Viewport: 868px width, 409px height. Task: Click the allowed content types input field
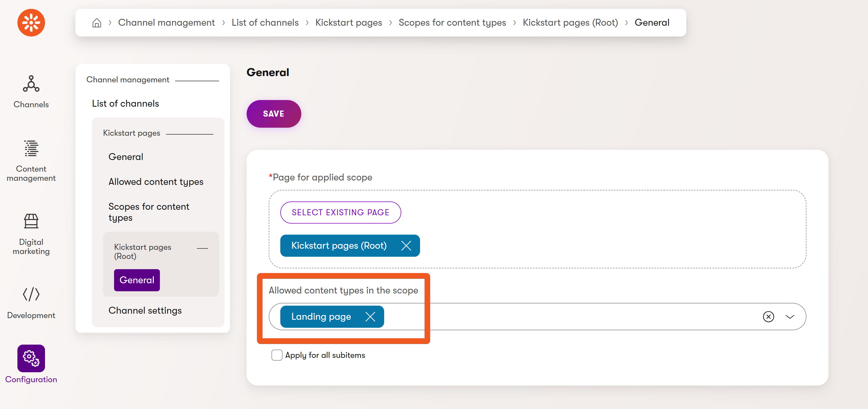[537, 317]
